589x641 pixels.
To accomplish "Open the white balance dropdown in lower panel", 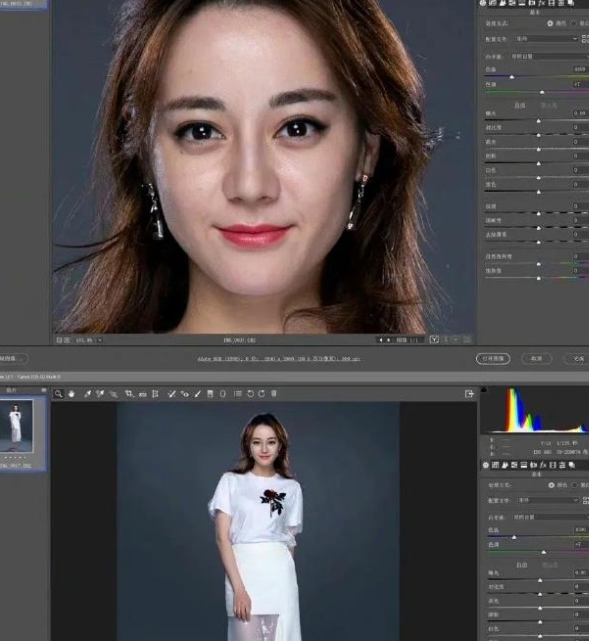I will pyautogui.click(x=550, y=517).
